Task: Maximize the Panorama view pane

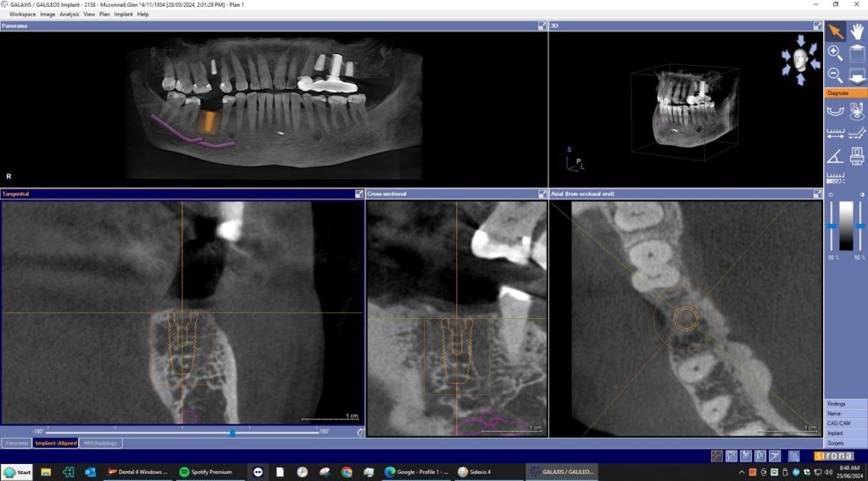Action: (542, 26)
